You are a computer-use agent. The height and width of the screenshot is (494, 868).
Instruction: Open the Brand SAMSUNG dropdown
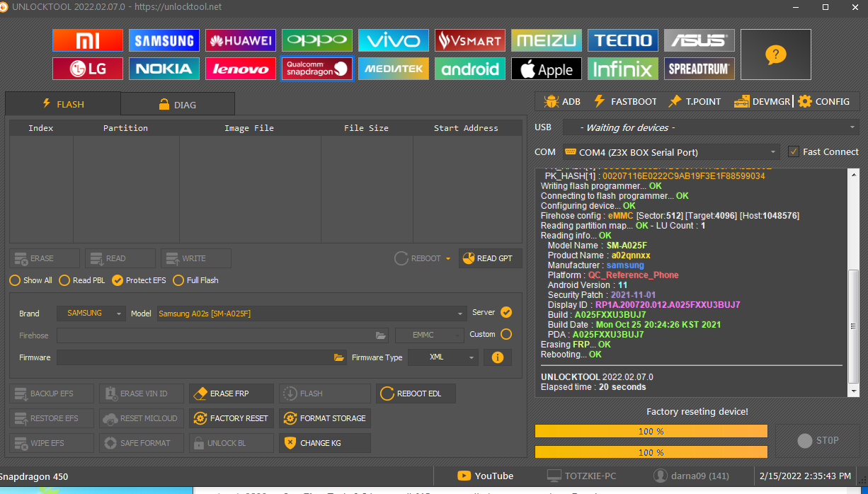pyautogui.click(x=91, y=313)
